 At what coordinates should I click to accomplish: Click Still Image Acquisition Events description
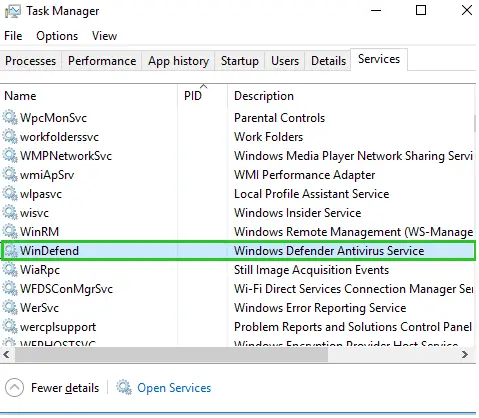click(x=311, y=270)
